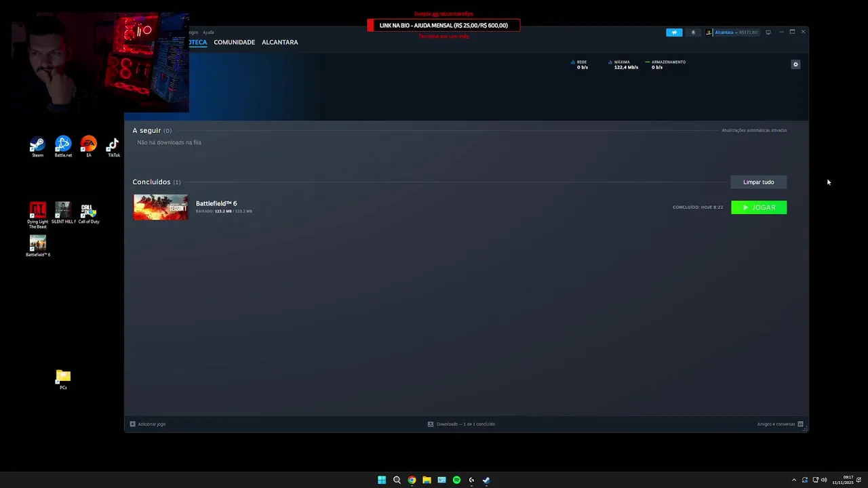Click the red 'LINK NA BIO' overlay banner
Image resolution: width=868 pixels, height=488 pixels.
click(443, 25)
